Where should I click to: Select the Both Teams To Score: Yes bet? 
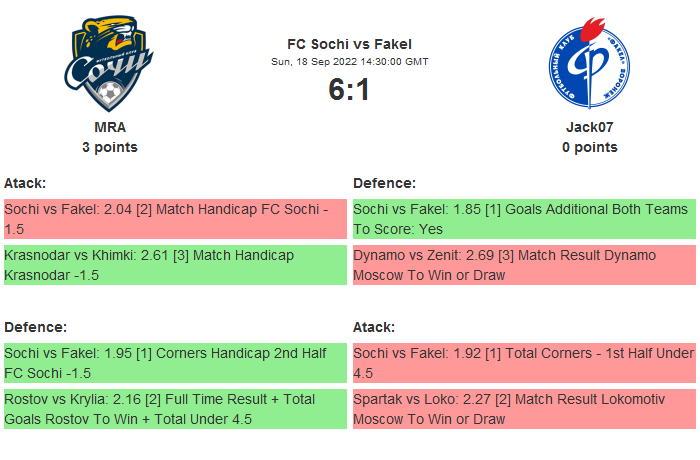point(524,219)
